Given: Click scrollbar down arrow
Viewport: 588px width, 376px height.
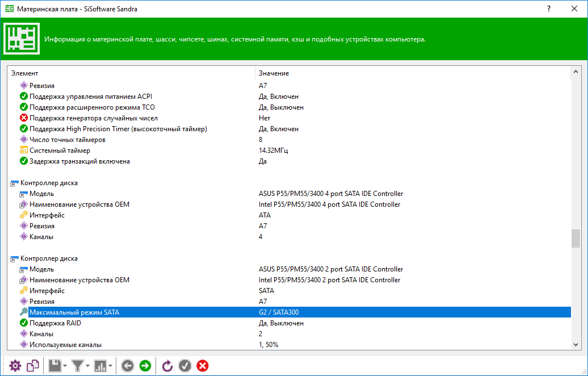Looking at the screenshot, I should (x=576, y=345).
